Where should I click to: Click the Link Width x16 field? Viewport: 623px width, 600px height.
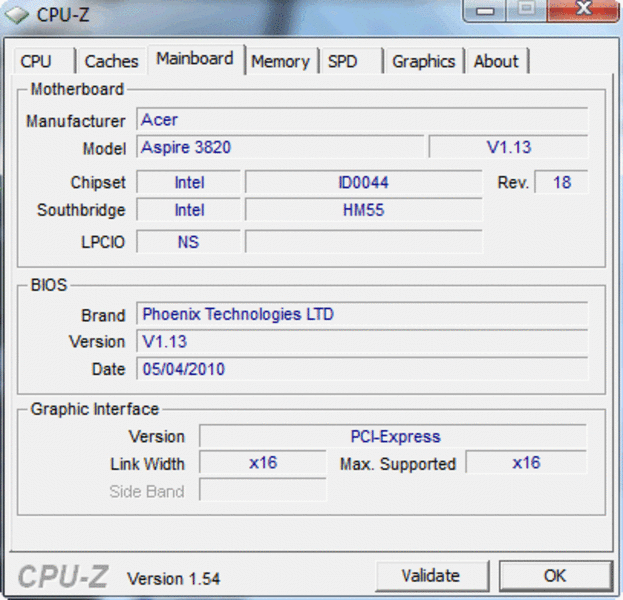(x=263, y=463)
